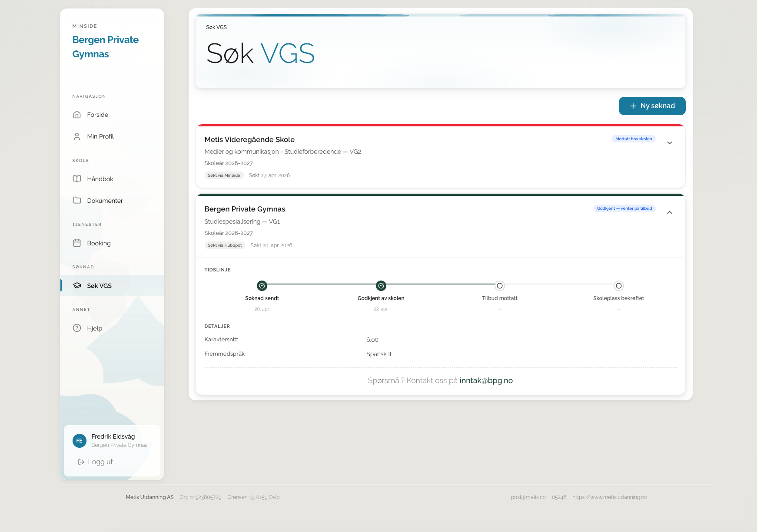The width and height of the screenshot is (757, 532).
Task: Click the Booking calendar icon
Action: [x=77, y=243]
